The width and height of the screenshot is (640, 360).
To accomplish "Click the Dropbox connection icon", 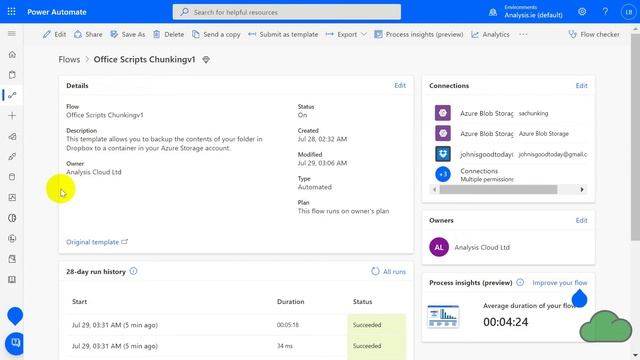I will (x=443, y=154).
